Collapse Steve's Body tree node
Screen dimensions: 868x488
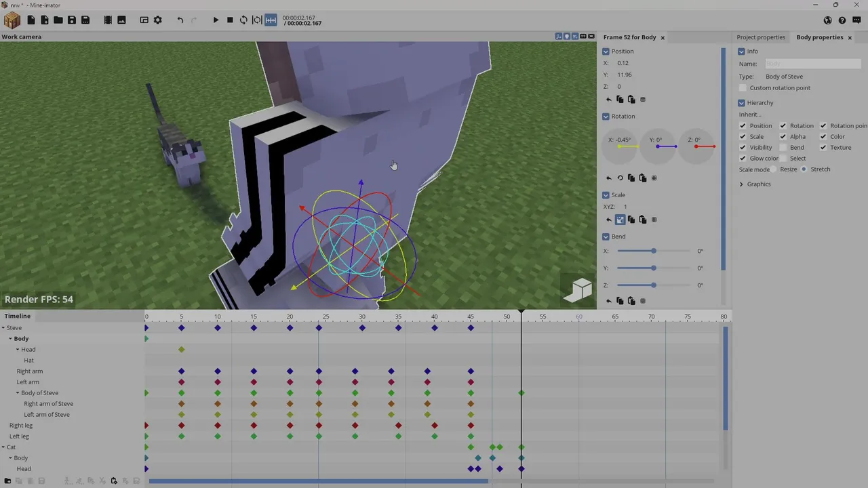pos(11,339)
